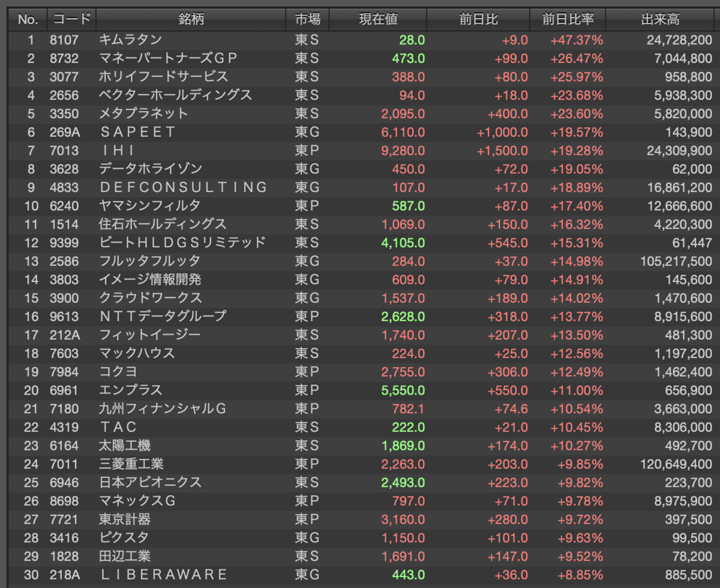Image resolution: width=720 pixels, height=588 pixels.
Task: Click the change rate +19.28%
Action: click(577, 151)
